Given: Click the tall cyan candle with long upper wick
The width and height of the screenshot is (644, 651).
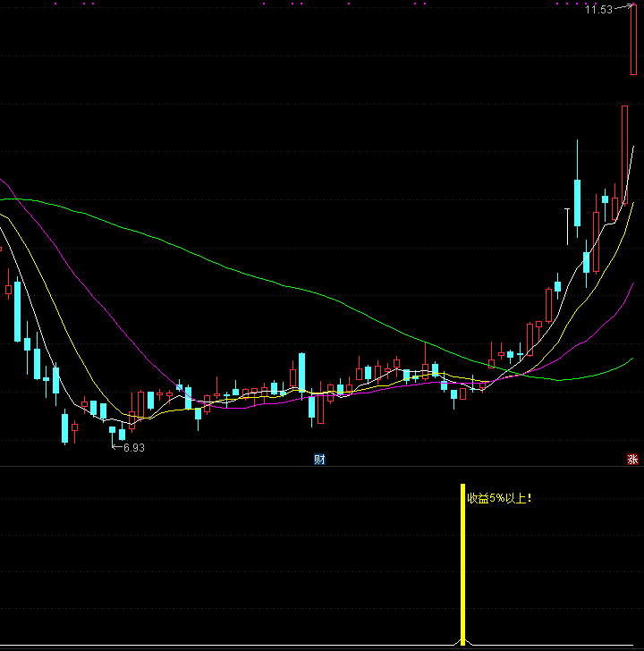Looking at the screenshot, I should click(577, 189).
